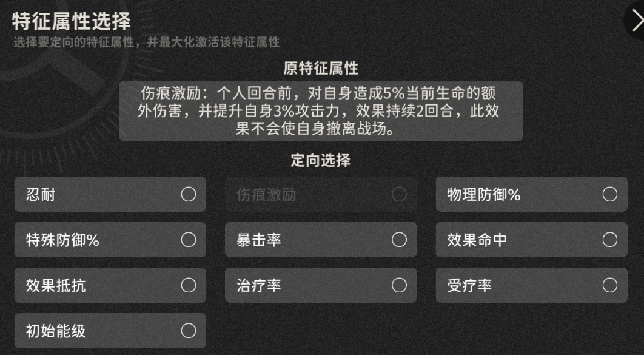Image resolution: width=644 pixels, height=355 pixels.
Task: Pick the 物理防御% option row
Action: (531, 194)
